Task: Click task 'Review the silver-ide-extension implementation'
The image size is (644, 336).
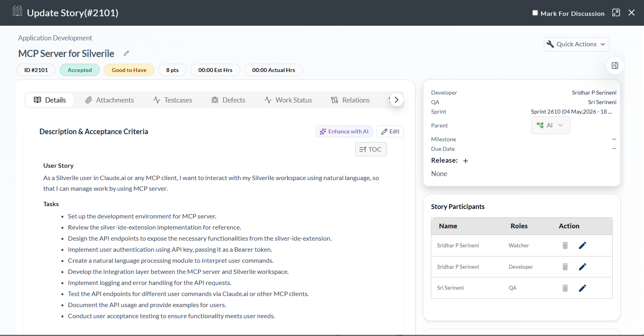Action: (x=154, y=227)
